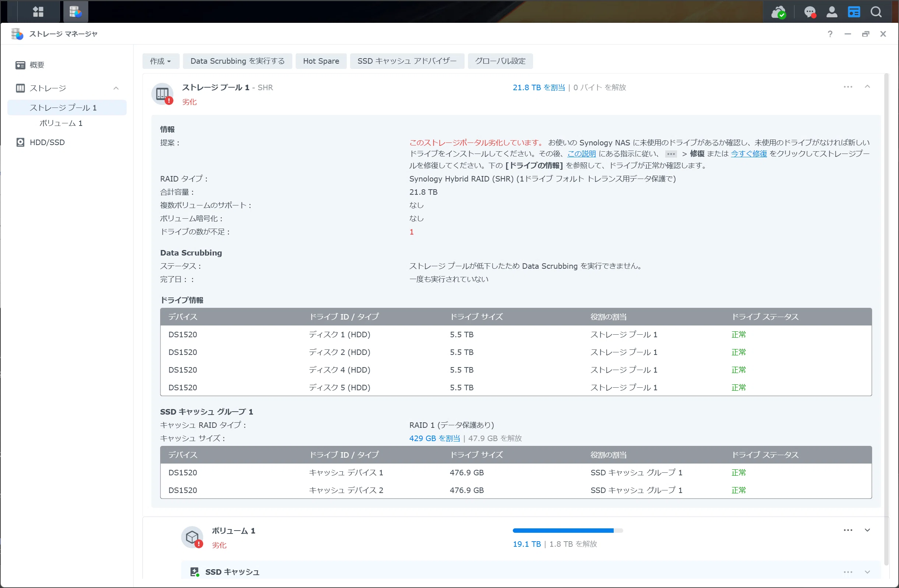Click the ストレージ プール 1 - SHR title

pos(228,87)
